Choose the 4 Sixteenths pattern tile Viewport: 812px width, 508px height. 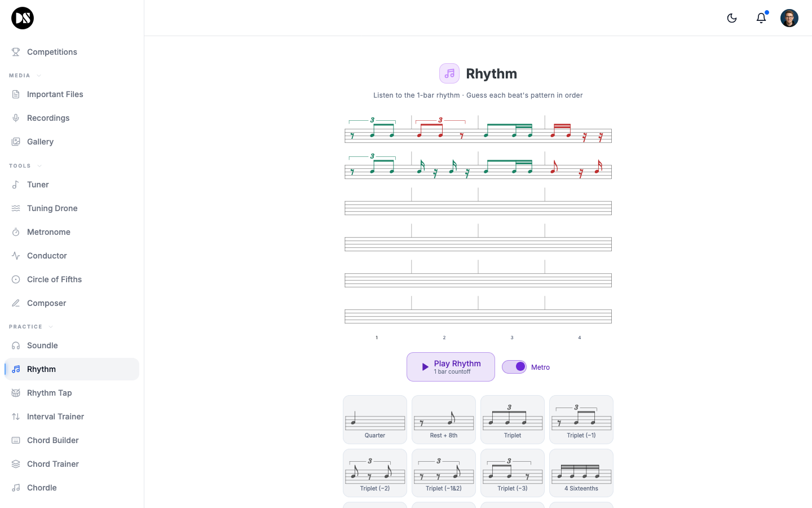point(581,472)
